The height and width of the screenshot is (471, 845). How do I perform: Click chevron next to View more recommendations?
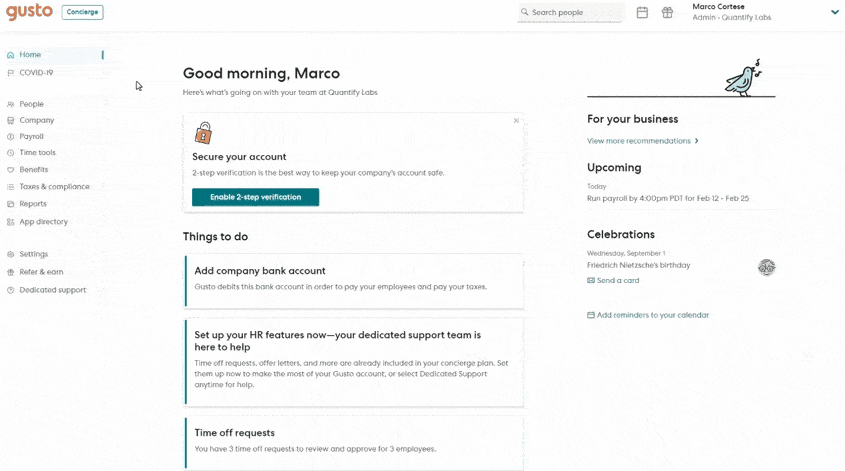tap(697, 141)
